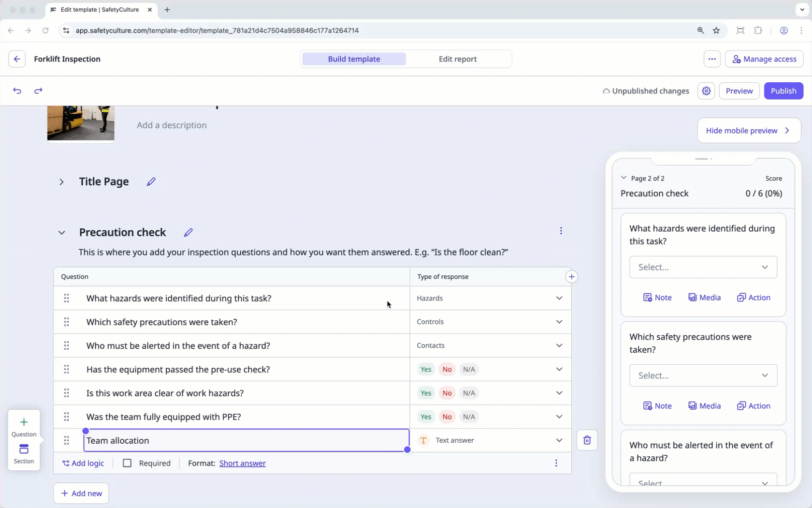The height and width of the screenshot is (508, 812).
Task: Click the back arrow beside Forklift Inspection
Action: click(17, 59)
